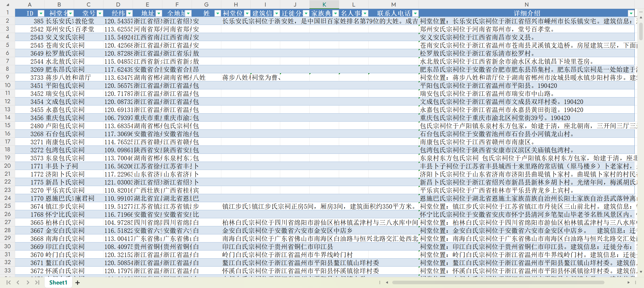Select cell 卢阳包氏宗祠
The height and width of the screenshot is (288, 644).
pos(59,126)
